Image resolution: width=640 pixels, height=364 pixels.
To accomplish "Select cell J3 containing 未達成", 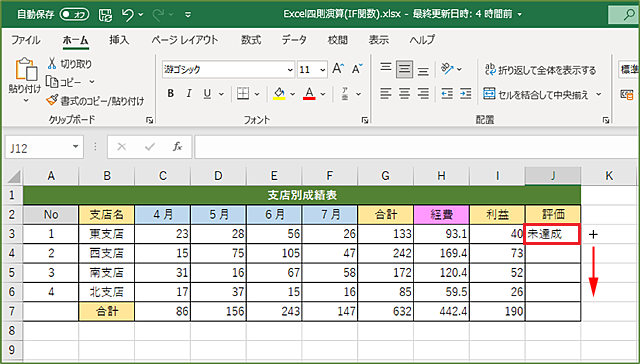I will point(552,234).
